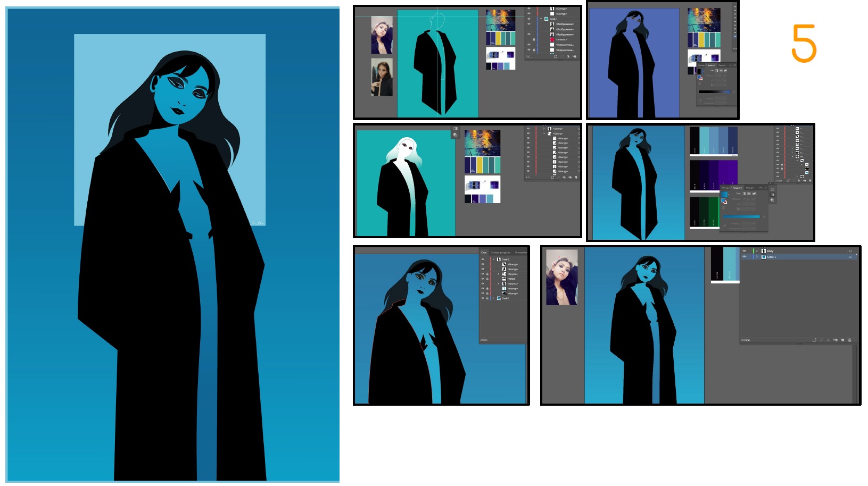Unlock Слой 1 in the FRINGE layers panel
This screenshot has height=486, width=868.
(x=487, y=298)
